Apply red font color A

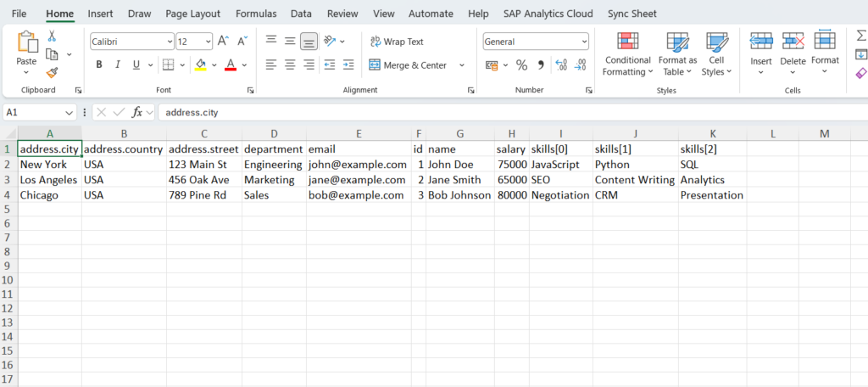(x=231, y=65)
